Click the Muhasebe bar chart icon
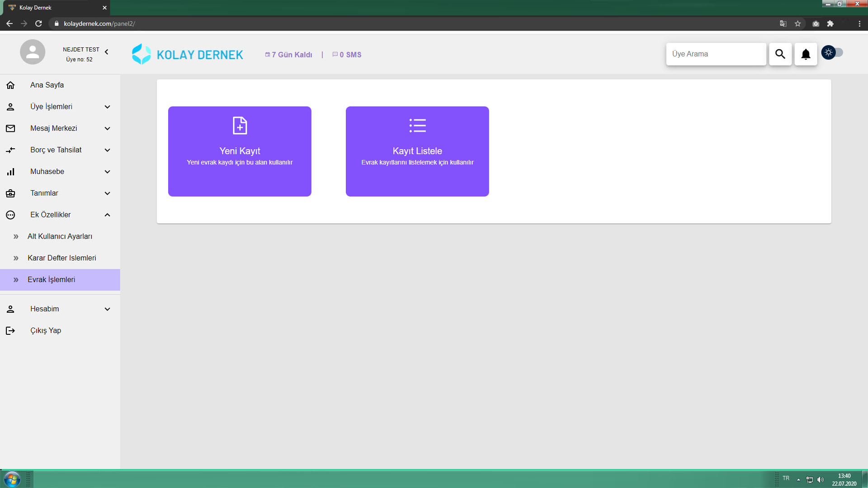868x488 pixels. point(10,172)
